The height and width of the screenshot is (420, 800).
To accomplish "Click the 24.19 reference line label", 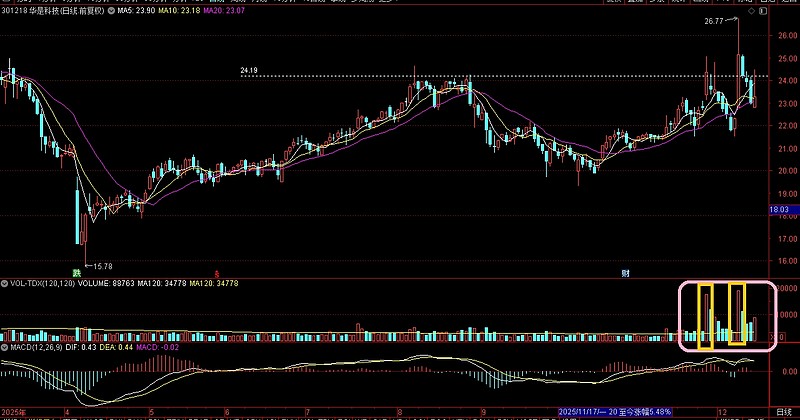I will pos(249,71).
